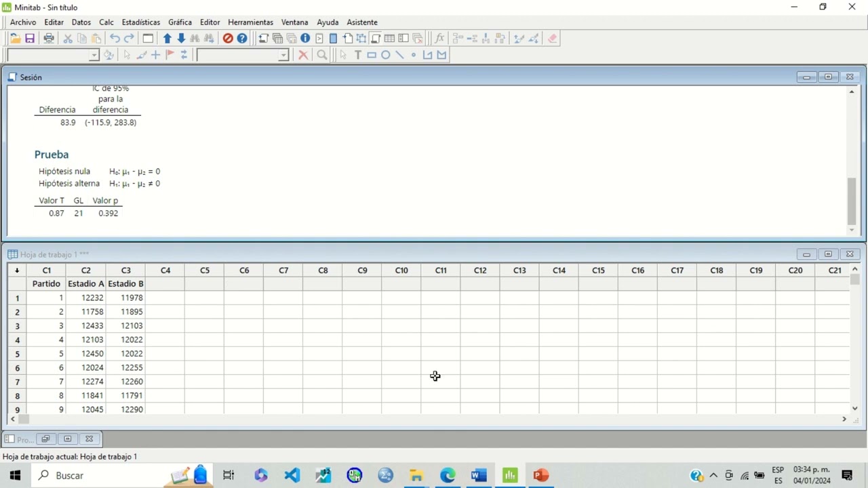Click the Estadio A column name cell
The width and height of the screenshot is (868, 488).
click(x=86, y=284)
